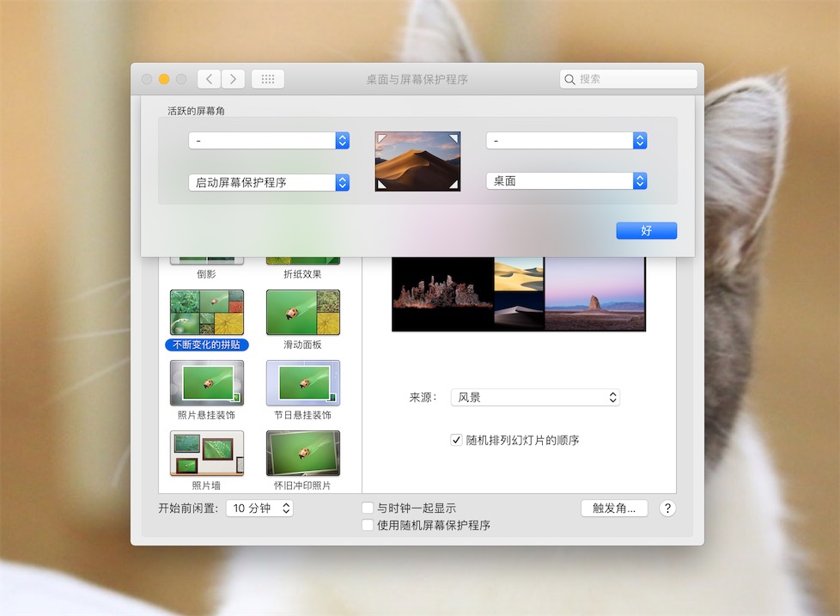Open the 来源 风景 source dropdown
The image size is (840, 616).
535,398
